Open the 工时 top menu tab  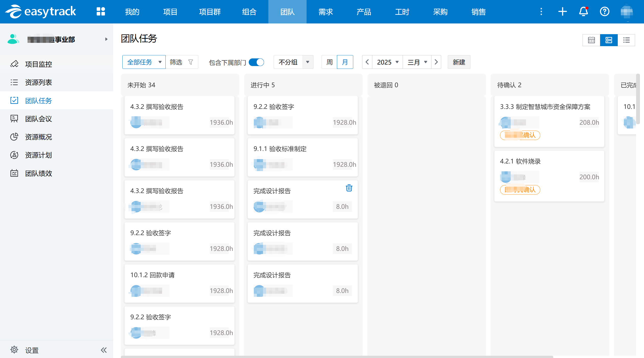click(x=402, y=12)
